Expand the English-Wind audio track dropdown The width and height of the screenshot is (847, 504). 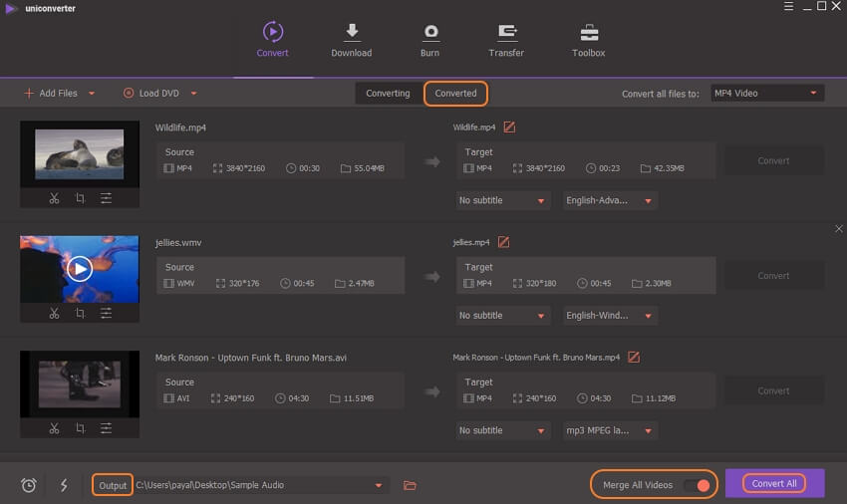point(610,316)
